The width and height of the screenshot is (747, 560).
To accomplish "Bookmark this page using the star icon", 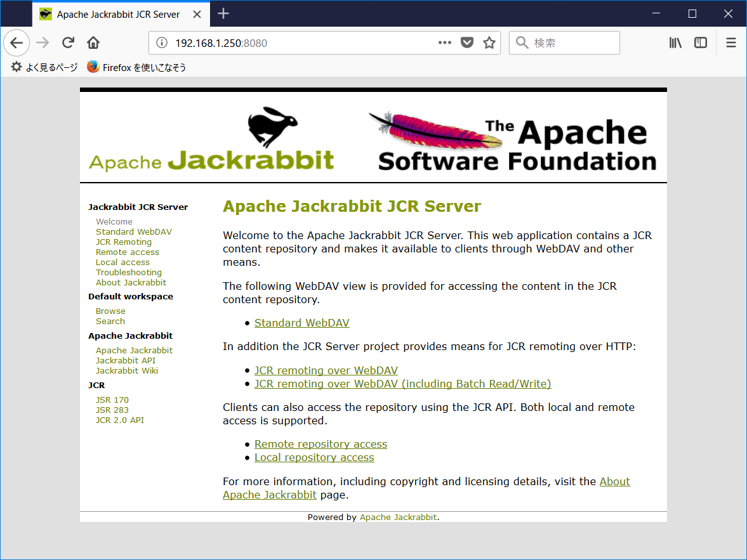I will [489, 42].
